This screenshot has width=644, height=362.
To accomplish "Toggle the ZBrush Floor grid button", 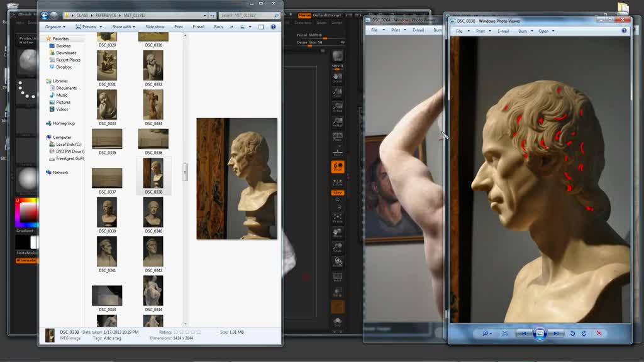I will point(338,152).
